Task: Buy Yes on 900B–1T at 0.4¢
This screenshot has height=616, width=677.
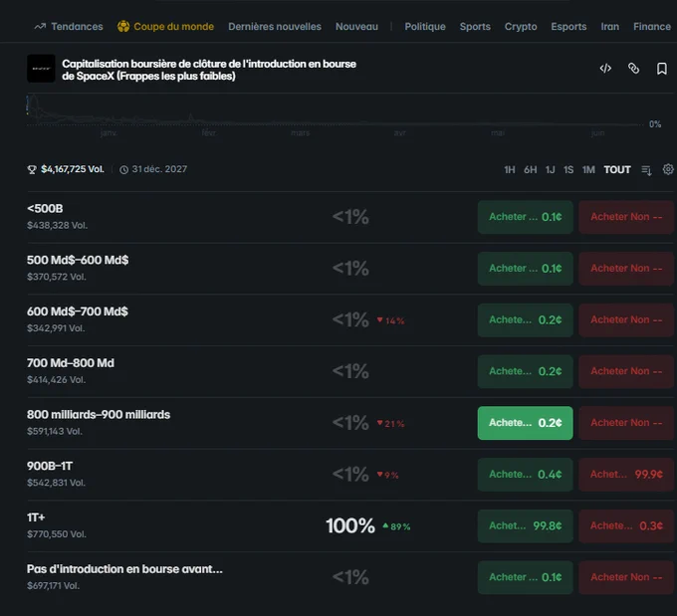Action: [525, 475]
